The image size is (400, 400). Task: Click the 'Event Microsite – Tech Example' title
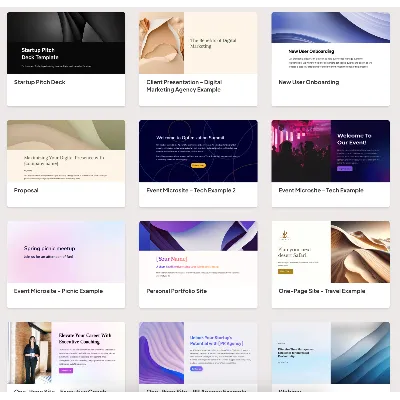point(321,190)
